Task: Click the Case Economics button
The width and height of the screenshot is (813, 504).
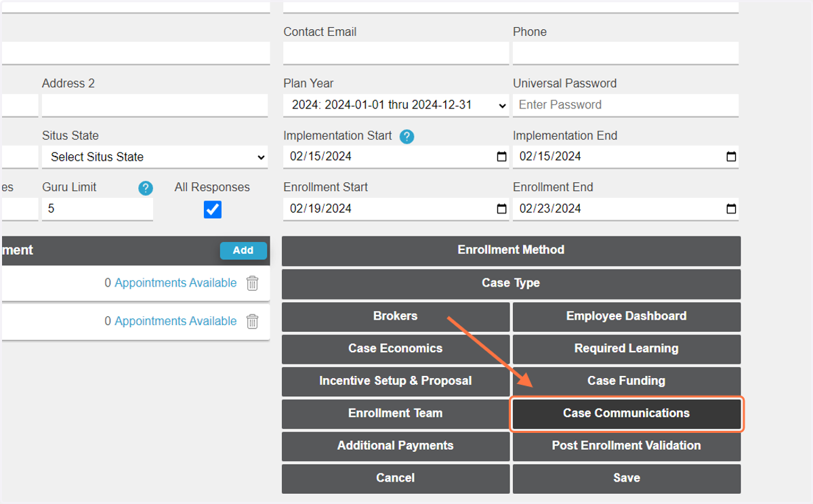Action: point(396,349)
